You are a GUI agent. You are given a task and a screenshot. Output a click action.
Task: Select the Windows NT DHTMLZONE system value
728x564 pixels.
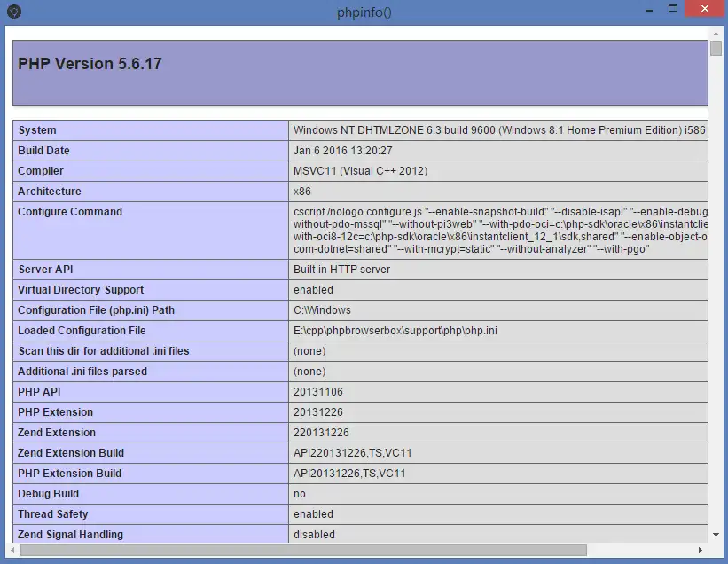click(x=499, y=130)
